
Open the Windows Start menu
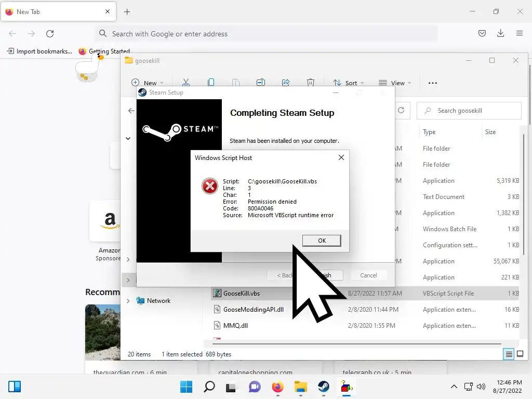tap(186, 387)
